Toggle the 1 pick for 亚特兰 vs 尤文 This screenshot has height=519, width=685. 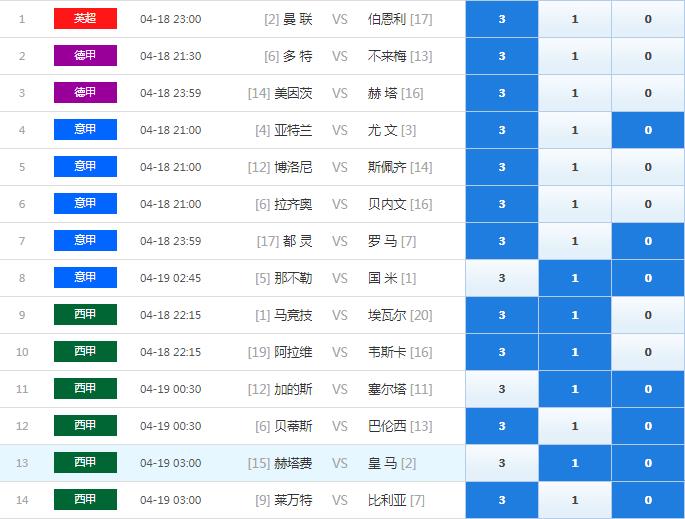point(575,130)
